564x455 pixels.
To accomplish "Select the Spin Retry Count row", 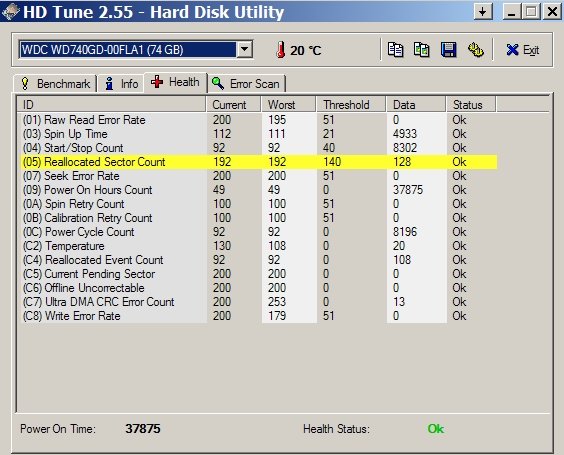I will (259, 204).
